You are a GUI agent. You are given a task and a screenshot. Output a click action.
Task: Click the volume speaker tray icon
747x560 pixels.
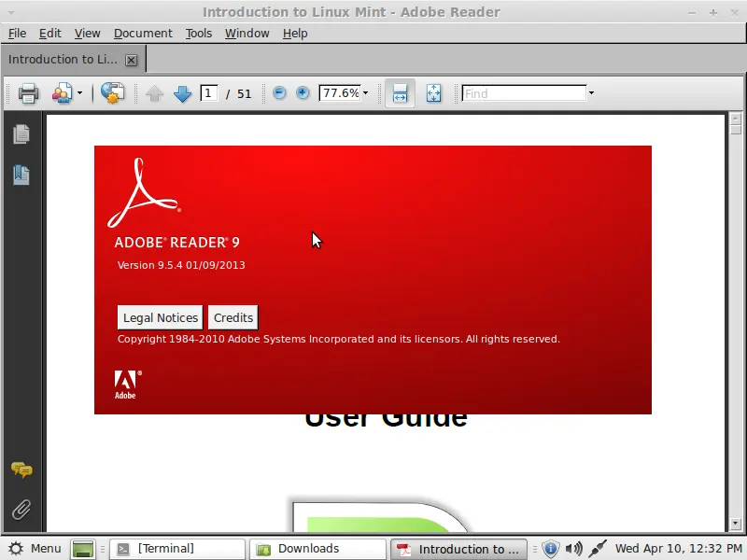(574, 549)
